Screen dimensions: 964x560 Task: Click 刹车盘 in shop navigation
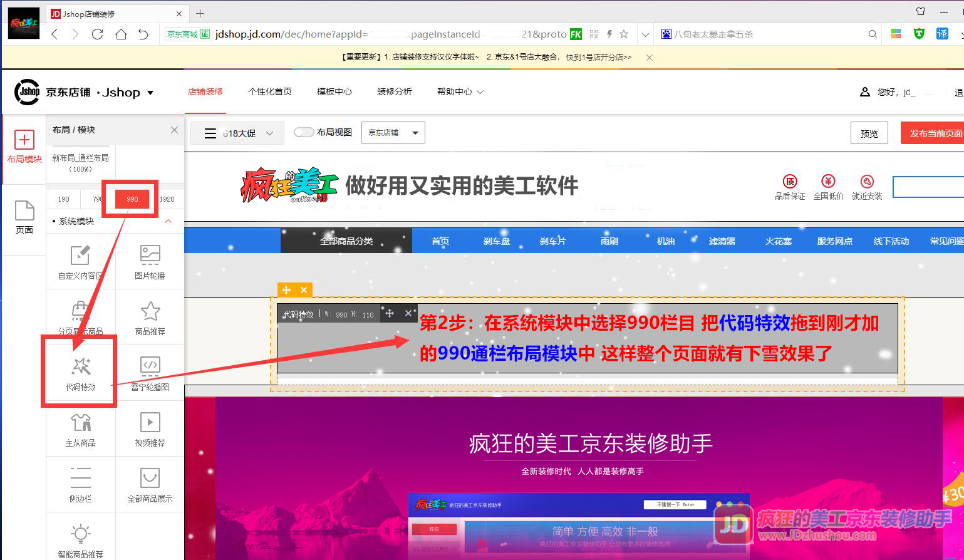(497, 241)
